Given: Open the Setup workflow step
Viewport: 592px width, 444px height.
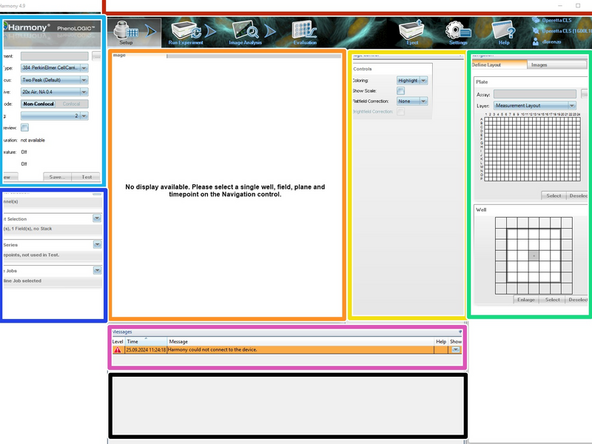Looking at the screenshot, I should click(x=126, y=32).
